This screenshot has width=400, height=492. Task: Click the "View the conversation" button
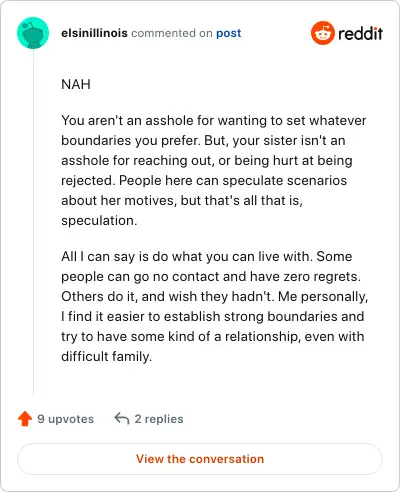(x=200, y=459)
